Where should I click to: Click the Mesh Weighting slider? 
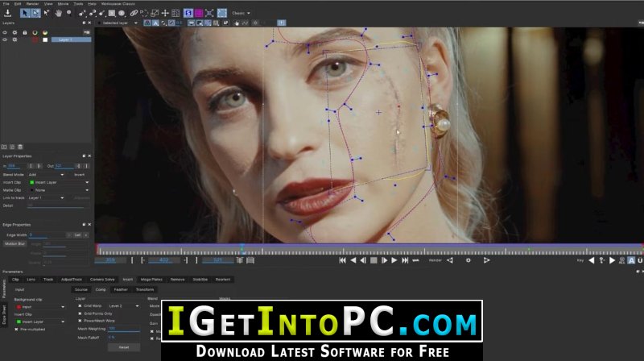[x=124, y=329]
